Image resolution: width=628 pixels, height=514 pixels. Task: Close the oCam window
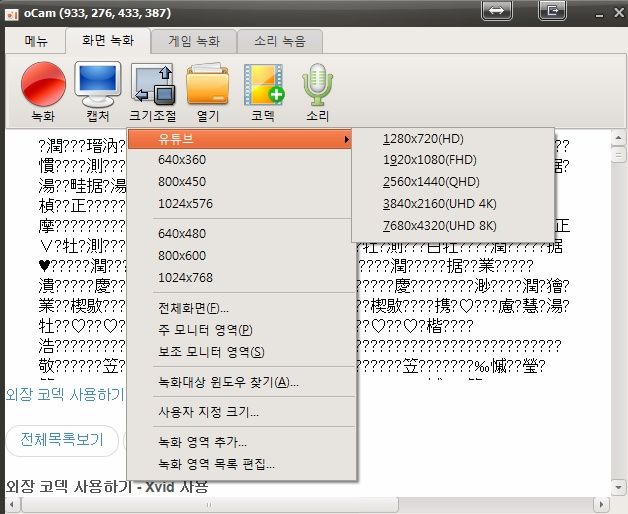(619, 13)
